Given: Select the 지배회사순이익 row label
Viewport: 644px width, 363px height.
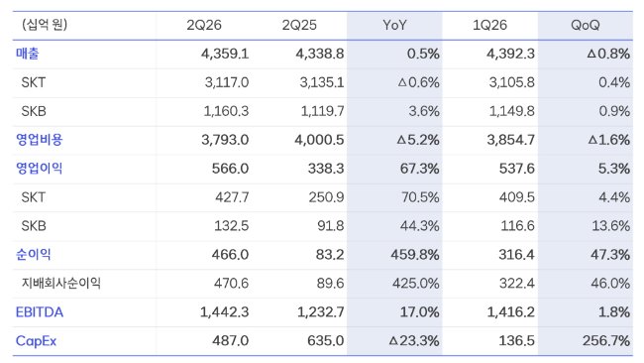Looking at the screenshot, I should tap(61, 284).
